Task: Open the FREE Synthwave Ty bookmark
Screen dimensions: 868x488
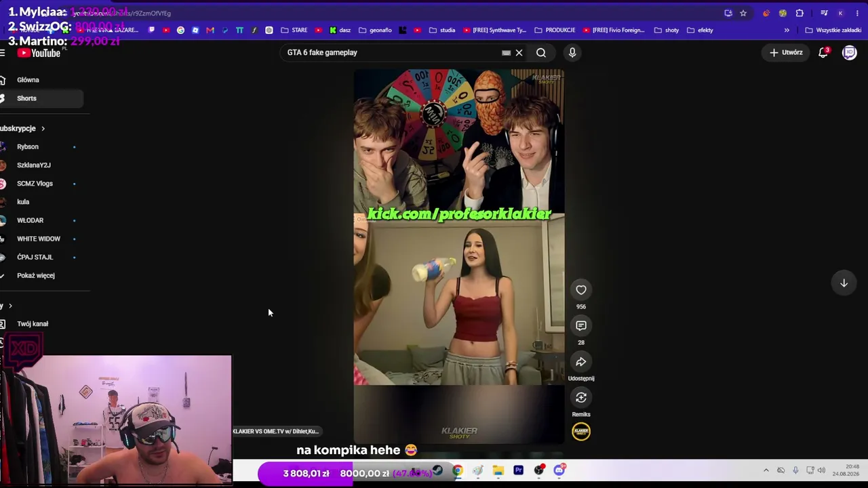Action: pos(495,30)
